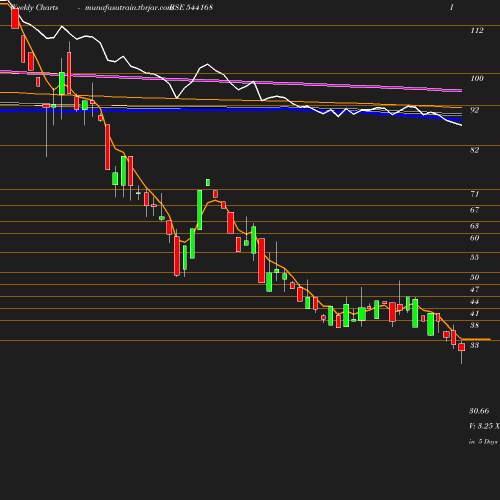Click the 'in 5 Days' text

(x=483, y=442)
